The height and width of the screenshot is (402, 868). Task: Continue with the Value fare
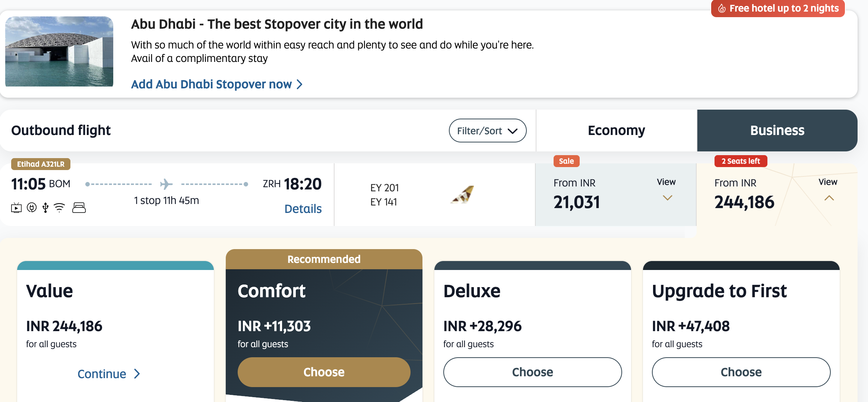click(108, 374)
